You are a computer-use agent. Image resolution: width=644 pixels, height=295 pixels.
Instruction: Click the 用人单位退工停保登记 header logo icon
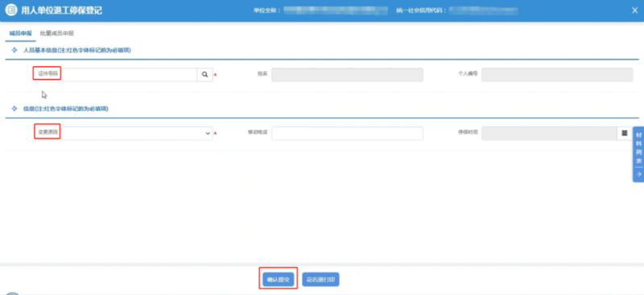11,10
